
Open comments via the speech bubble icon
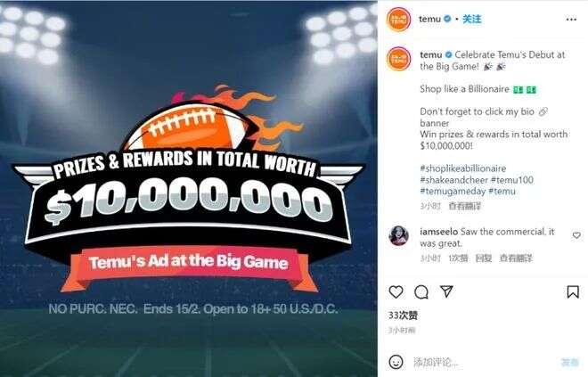point(421,291)
